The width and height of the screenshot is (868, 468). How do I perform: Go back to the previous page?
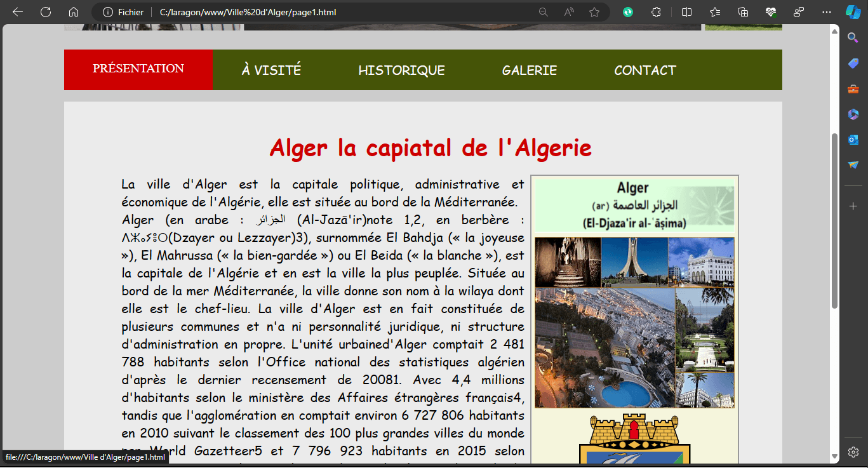(x=18, y=12)
